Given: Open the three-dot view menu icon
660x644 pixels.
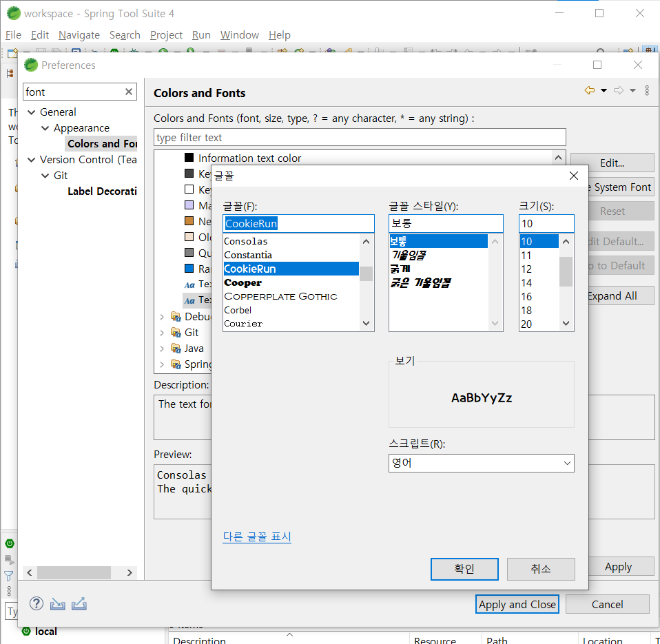Looking at the screenshot, I should click(x=647, y=90).
